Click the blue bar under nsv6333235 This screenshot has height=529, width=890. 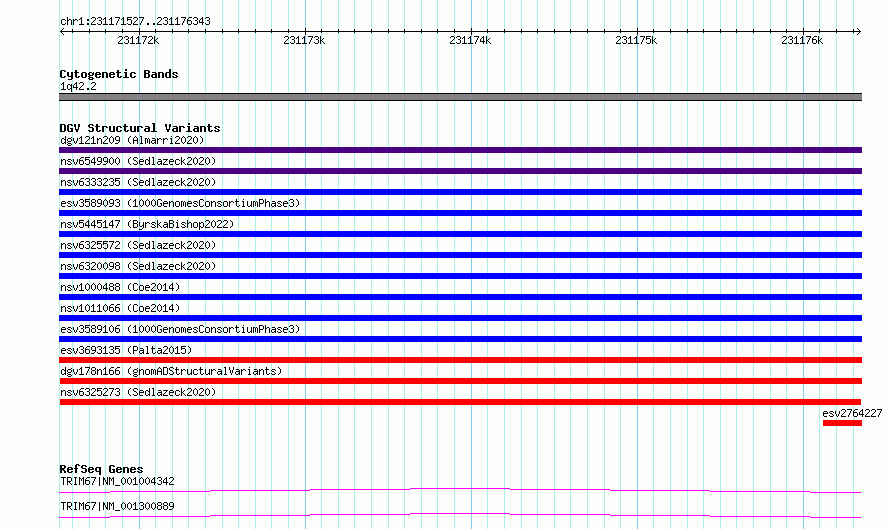tap(460, 192)
